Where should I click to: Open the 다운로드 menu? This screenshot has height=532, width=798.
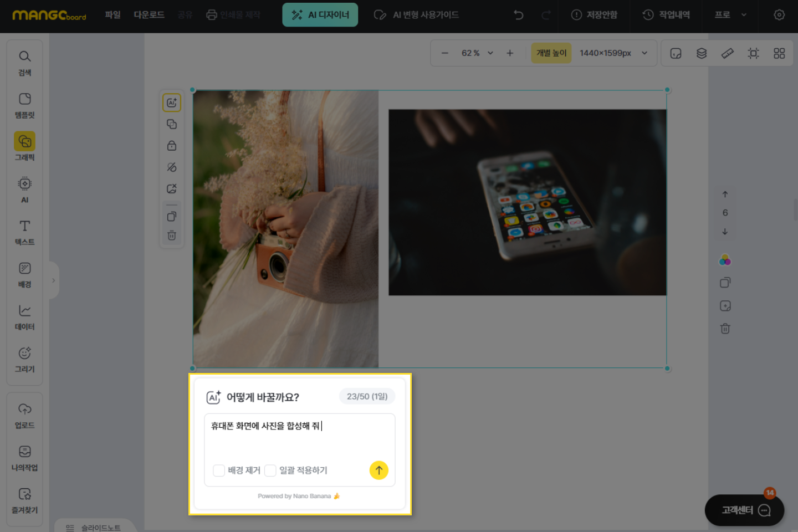pos(149,15)
